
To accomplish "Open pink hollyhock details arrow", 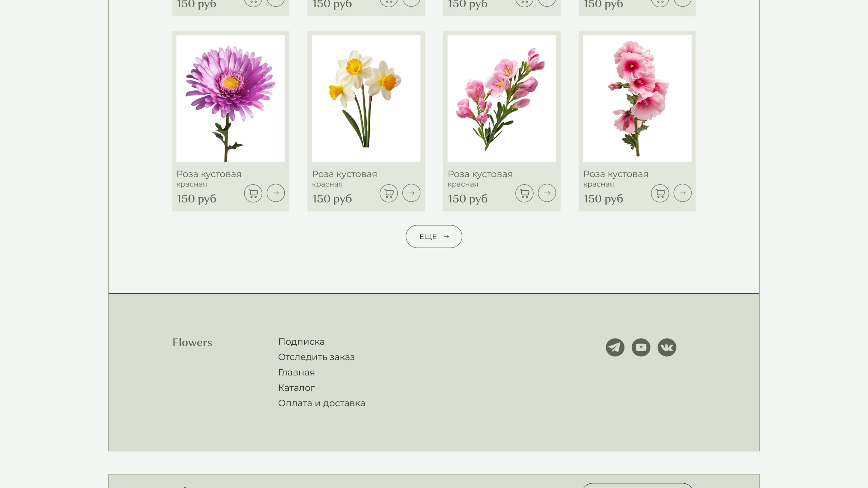I will pos(682,193).
